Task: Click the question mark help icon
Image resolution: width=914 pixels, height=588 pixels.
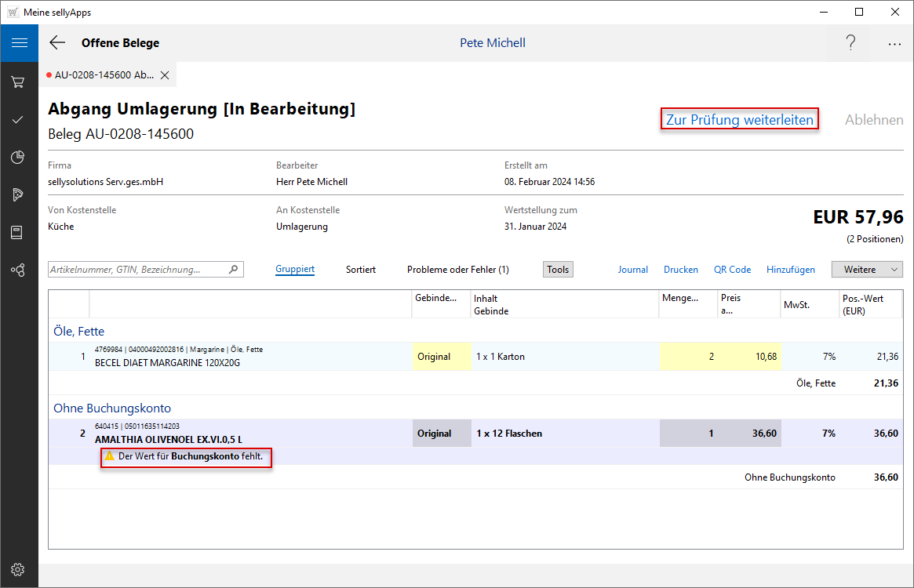Action: (850, 43)
